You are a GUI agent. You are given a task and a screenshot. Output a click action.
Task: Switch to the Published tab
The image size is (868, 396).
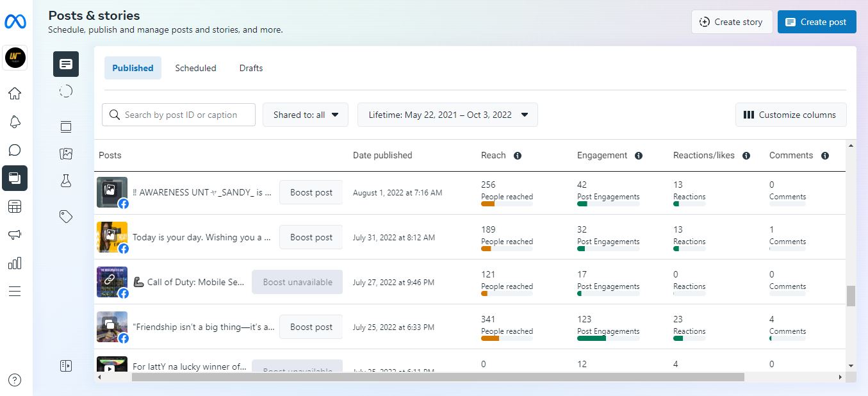pos(133,68)
